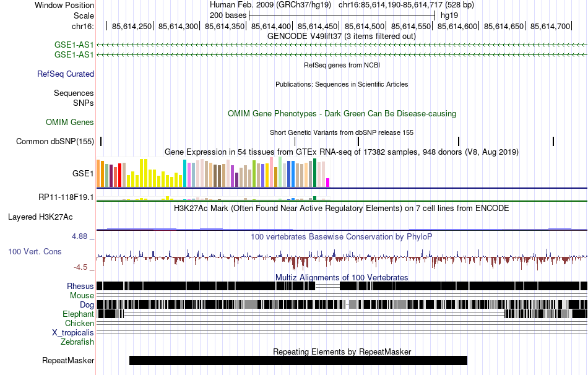Viewport: 588px width, 375px height.
Task: Click the last dbSNP variant tick mark
Action: point(553,141)
